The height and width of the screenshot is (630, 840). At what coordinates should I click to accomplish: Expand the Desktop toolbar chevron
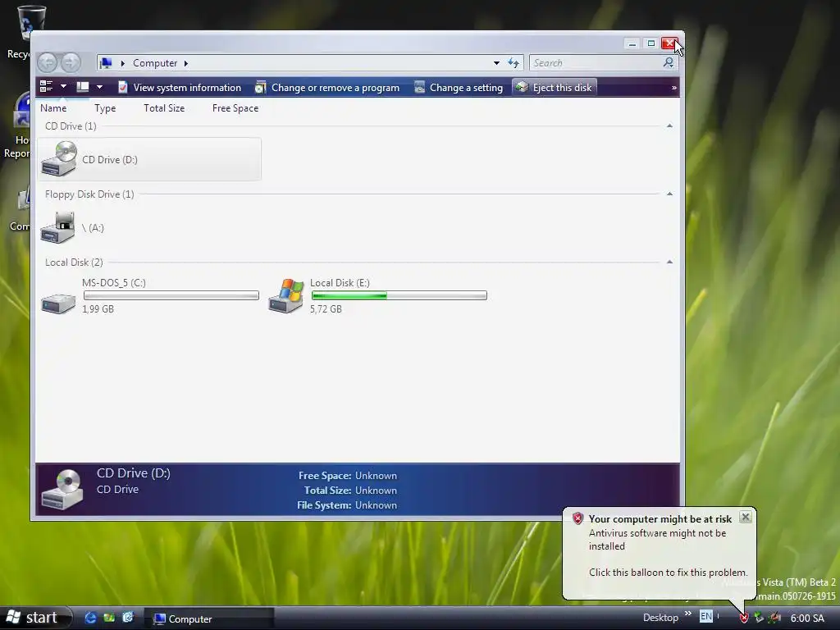[688, 614]
